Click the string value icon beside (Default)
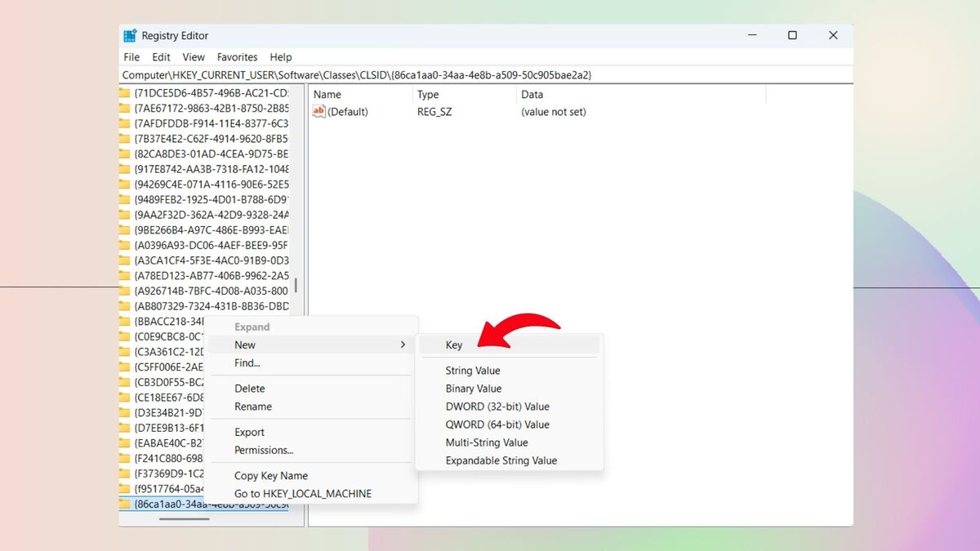 coord(319,112)
